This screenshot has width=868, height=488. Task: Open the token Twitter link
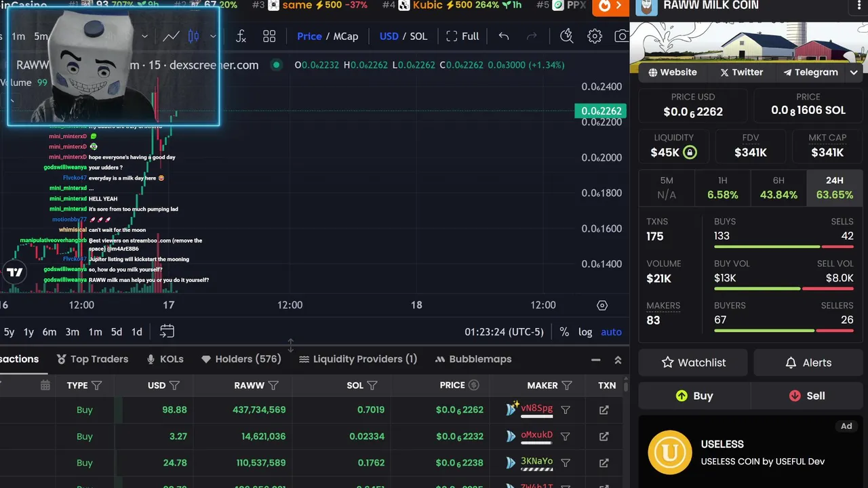pyautogui.click(x=741, y=73)
